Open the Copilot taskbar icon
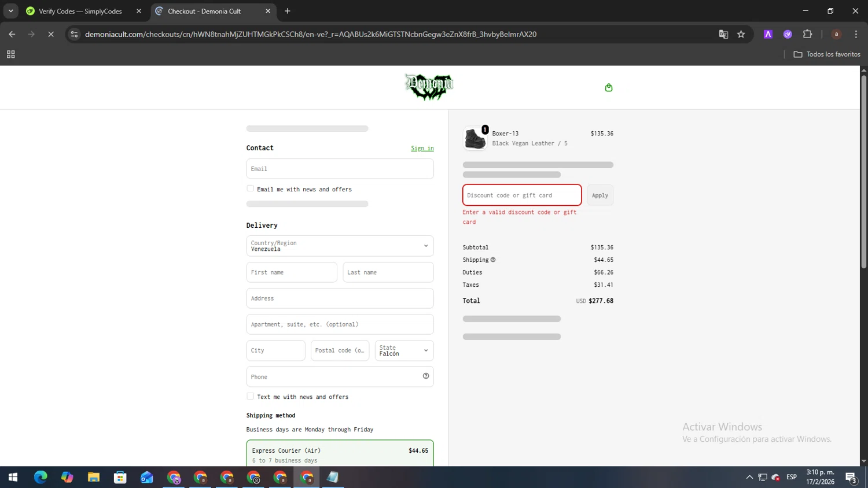Viewport: 868px width, 488px height. [67, 477]
